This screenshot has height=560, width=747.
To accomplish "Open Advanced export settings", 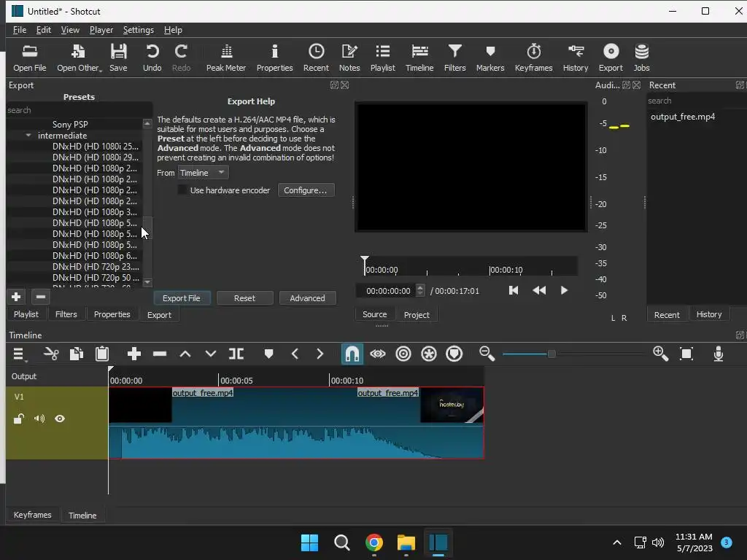I will click(307, 298).
